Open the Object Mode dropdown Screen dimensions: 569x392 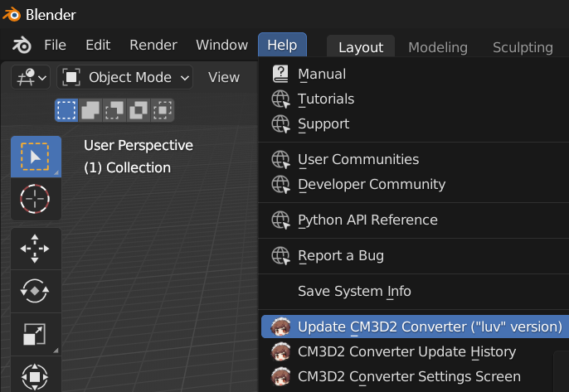click(x=124, y=77)
